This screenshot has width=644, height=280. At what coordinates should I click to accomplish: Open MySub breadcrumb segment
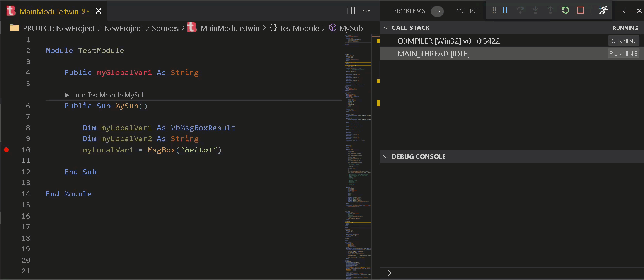pyautogui.click(x=351, y=28)
